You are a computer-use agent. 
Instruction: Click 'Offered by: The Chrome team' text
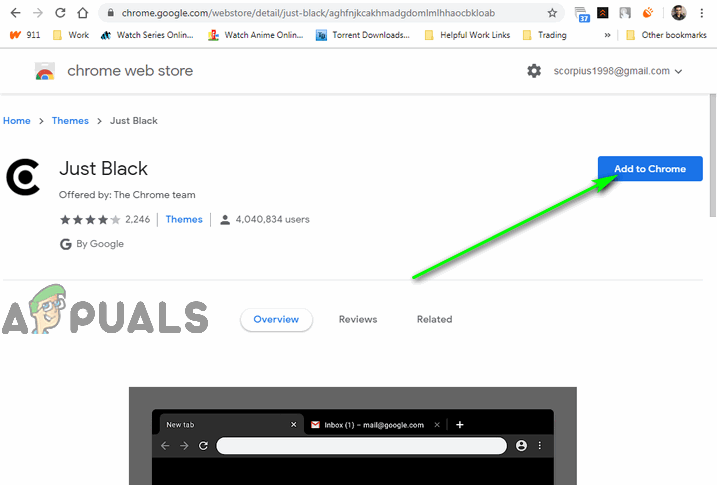coord(127,195)
